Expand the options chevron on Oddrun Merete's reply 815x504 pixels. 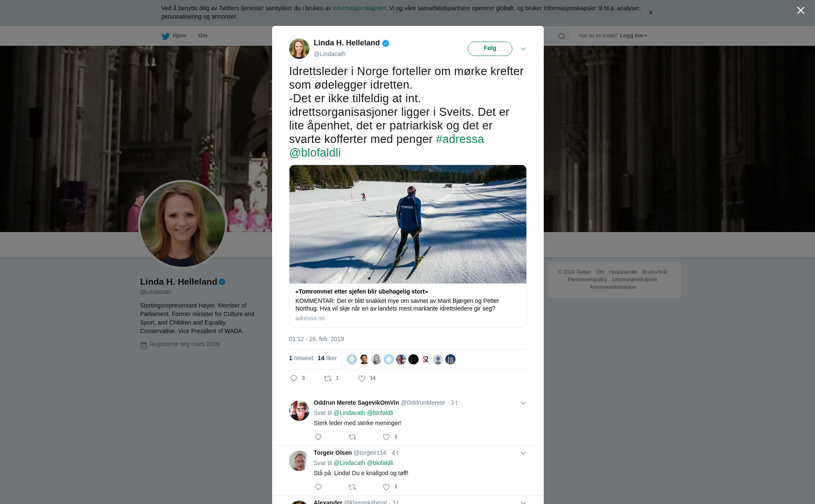click(x=523, y=403)
